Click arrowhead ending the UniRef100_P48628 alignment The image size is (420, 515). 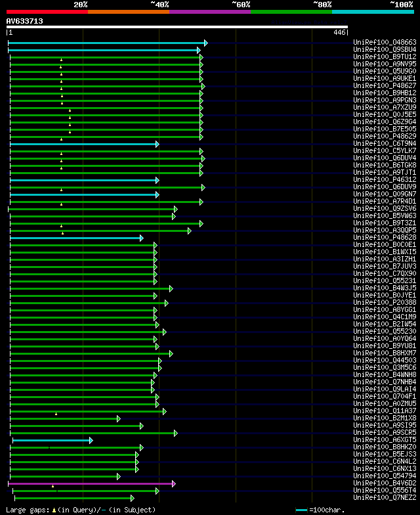(142, 238)
